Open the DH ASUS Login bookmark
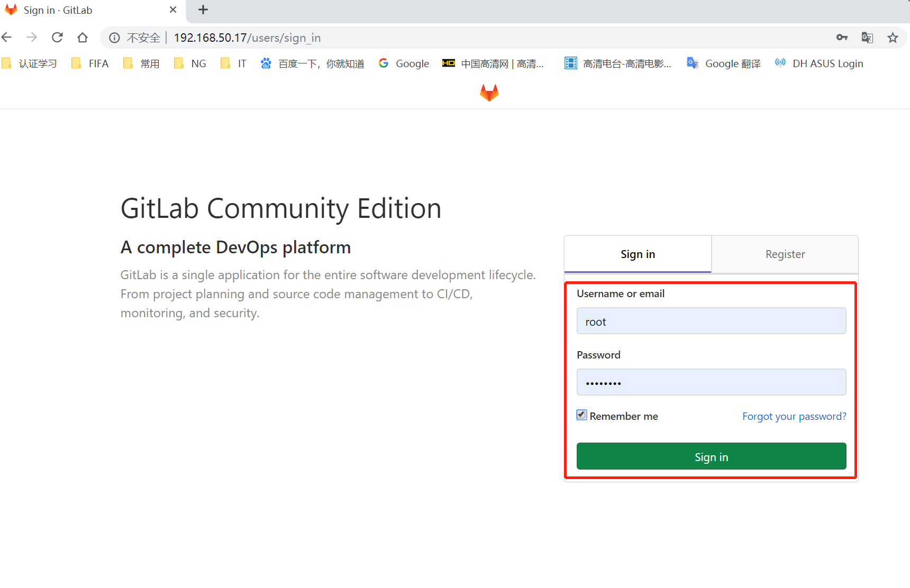The height and width of the screenshot is (588, 910). coord(819,63)
